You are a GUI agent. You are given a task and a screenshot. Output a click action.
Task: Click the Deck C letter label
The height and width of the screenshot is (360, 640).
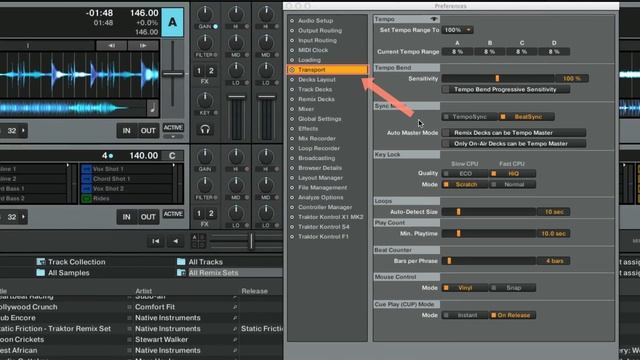pos(172,156)
